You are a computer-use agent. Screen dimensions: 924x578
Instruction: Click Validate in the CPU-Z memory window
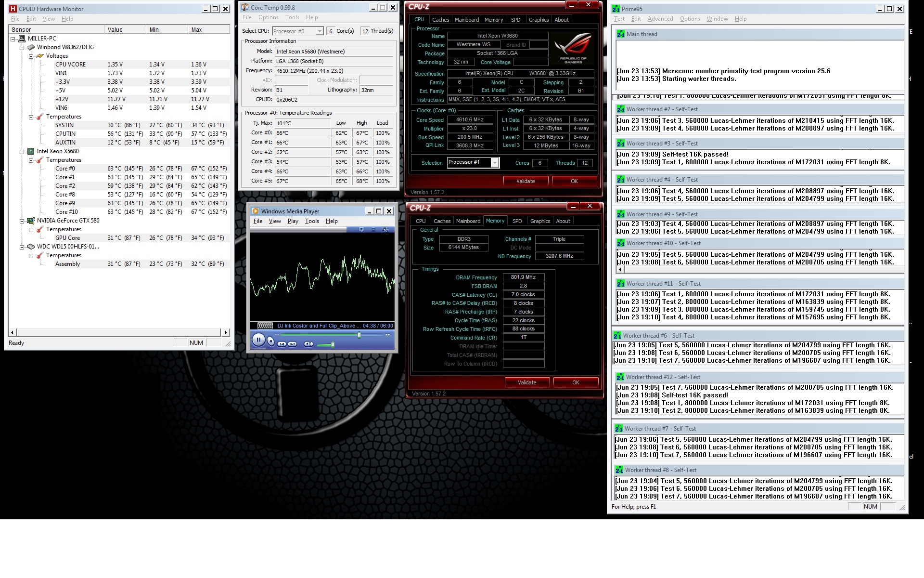pyautogui.click(x=526, y=382)
